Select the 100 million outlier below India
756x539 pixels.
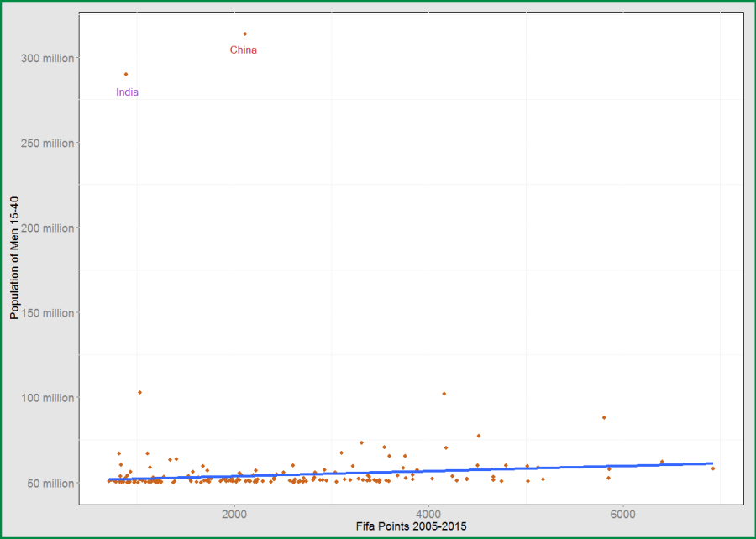click(x=139, y=392)
